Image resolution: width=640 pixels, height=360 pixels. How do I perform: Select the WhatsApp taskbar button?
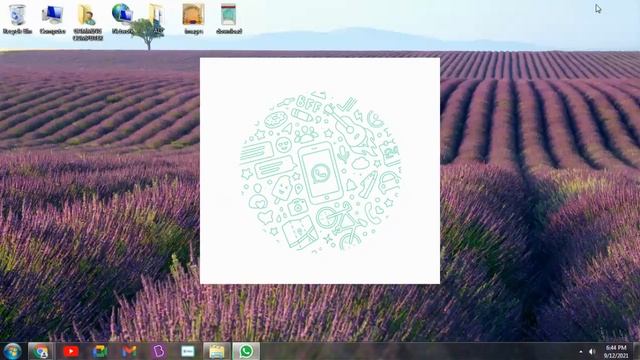tap(246, 351)
